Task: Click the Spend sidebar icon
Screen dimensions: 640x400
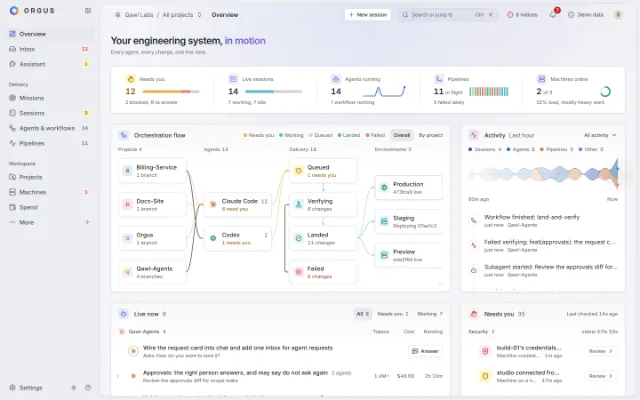Action: pyautogui.click(x=12, y=207)
